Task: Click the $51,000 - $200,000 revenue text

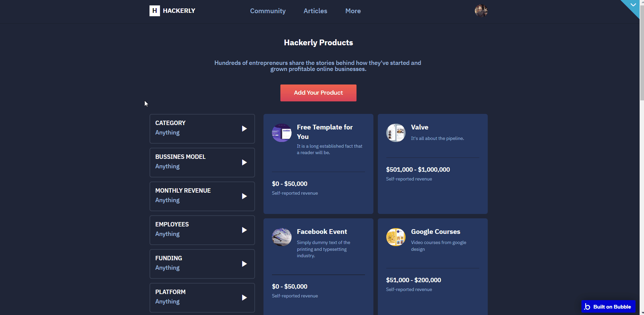Action: pyautogui.click(x=414, y=280)
